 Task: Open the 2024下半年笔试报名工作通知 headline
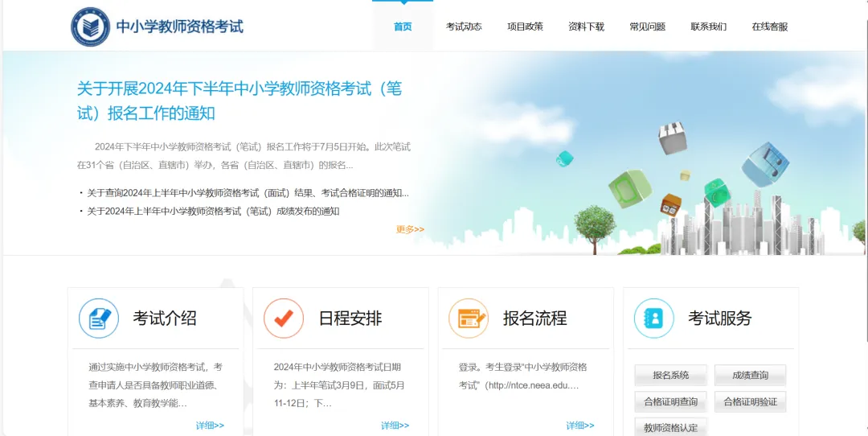coord(239,101)
